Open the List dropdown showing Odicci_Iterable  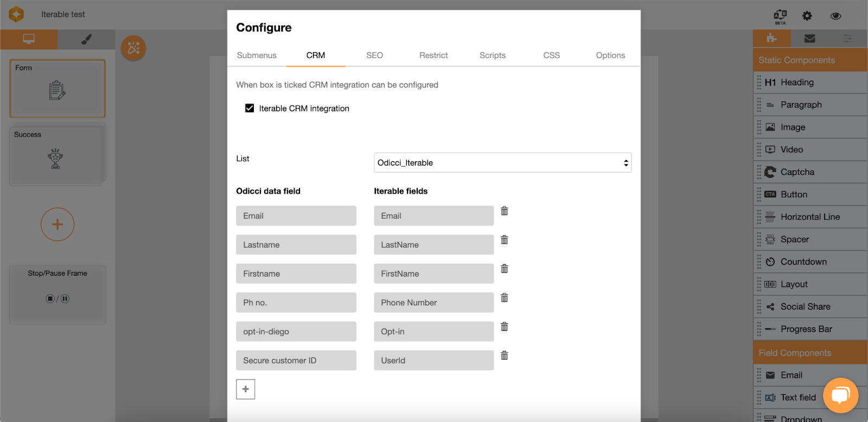(x=502, y=163)
